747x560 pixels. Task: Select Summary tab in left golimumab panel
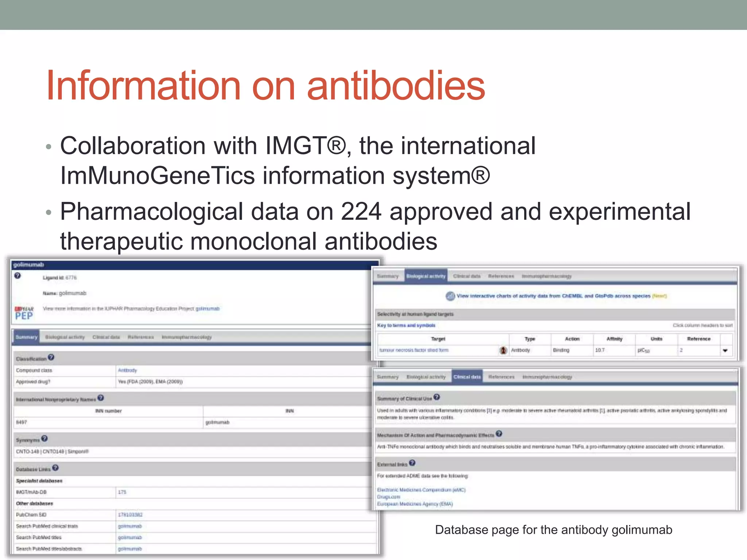[26, 337]
